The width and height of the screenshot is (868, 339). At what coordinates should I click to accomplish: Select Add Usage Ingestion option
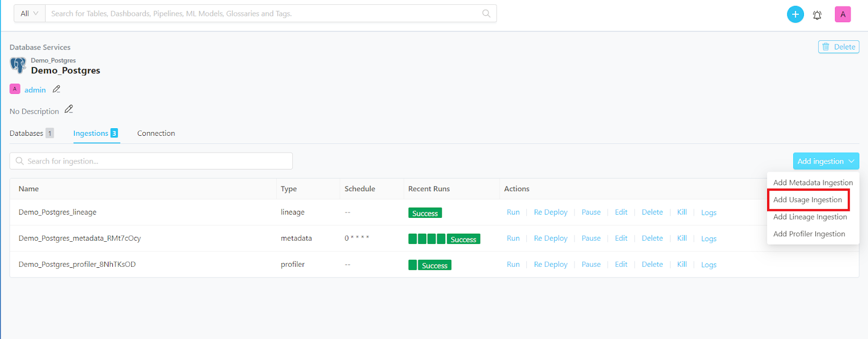click(807, 200)
